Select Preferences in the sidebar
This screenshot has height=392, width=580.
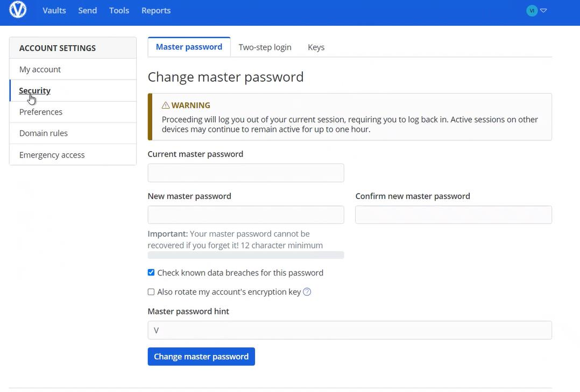(x=41, y=112)
